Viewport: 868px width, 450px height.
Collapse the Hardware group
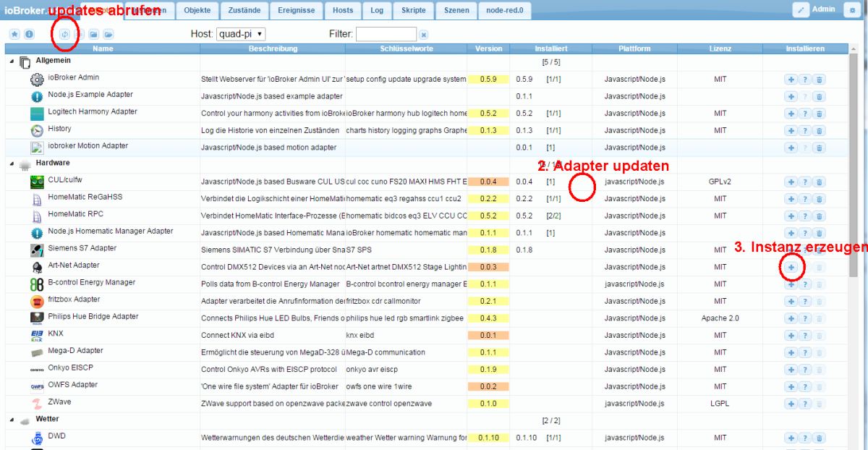(x=12, y=164)
